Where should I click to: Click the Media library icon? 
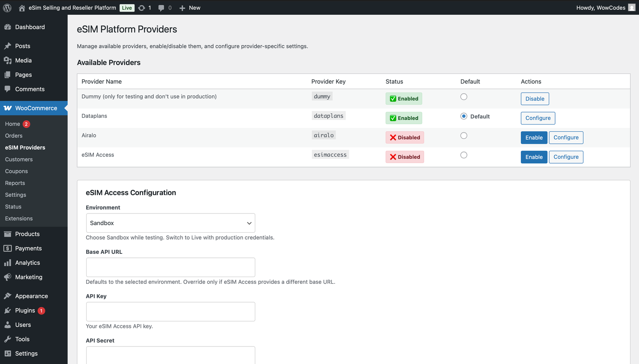[8, 60]
